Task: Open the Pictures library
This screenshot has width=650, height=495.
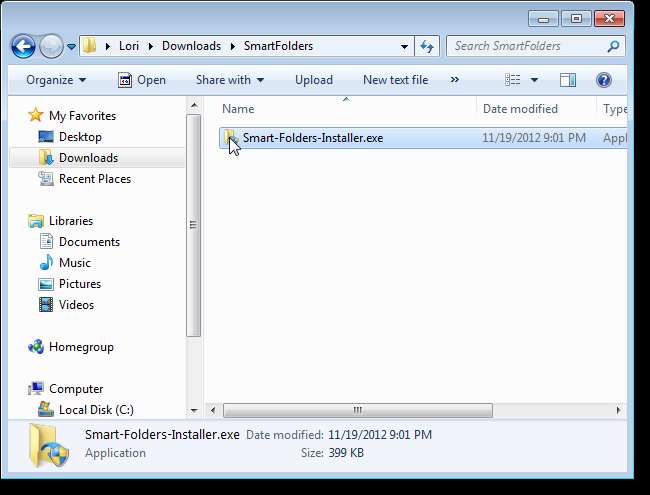Action: click(x=80, y=284)
